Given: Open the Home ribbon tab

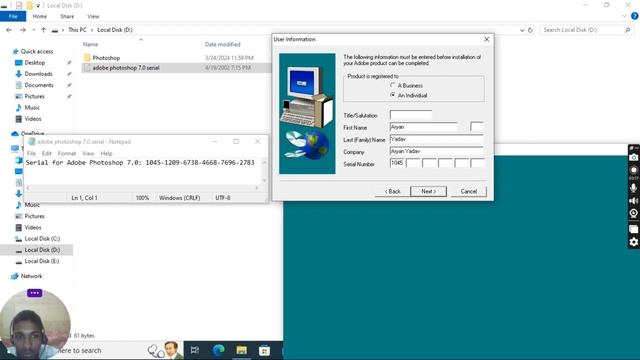Looking at the screenshot, I should tap(40, 16).
